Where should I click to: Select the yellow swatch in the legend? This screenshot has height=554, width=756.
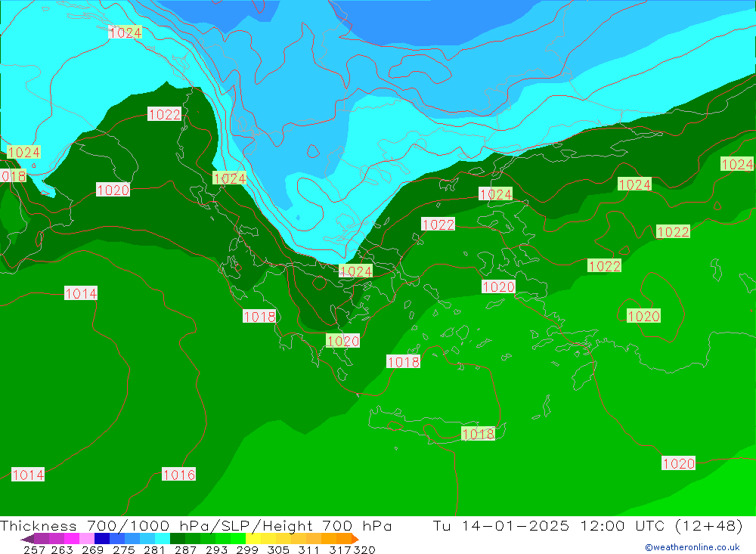pos(253,539)
